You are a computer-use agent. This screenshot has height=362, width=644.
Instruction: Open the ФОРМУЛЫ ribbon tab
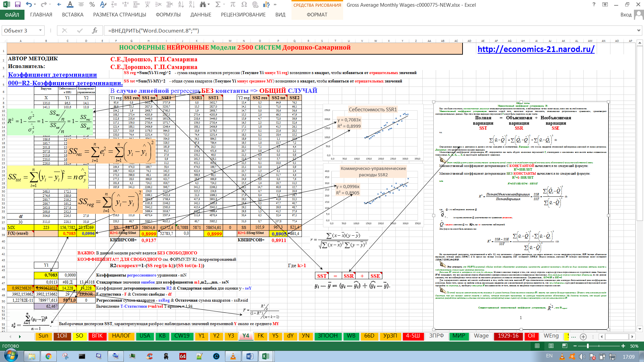[x=168, y=15]
